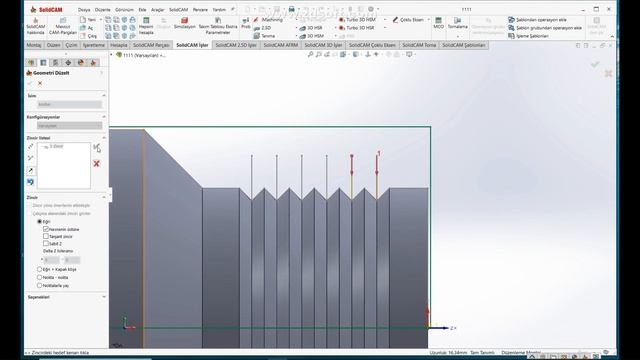This screenshot has width=640, height=360.
Task: Expand the Seçenekleri section
Action: click(x=104, y=297)
